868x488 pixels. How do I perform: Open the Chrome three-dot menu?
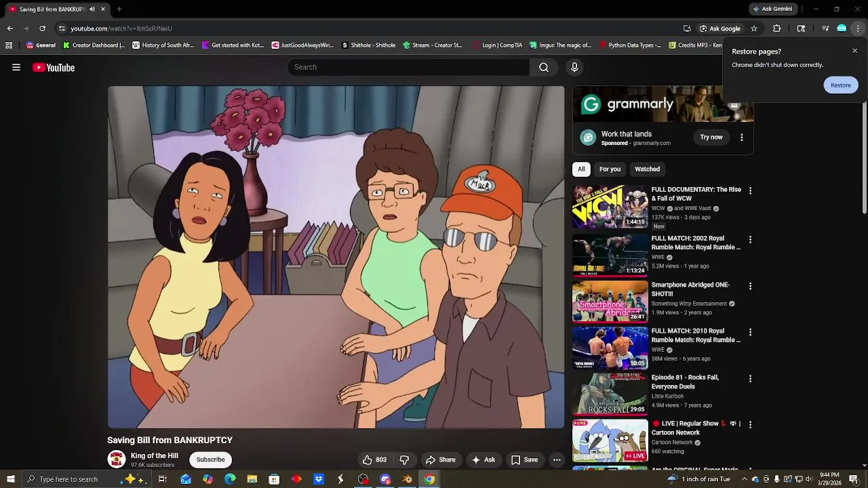[x=858, y=28]
